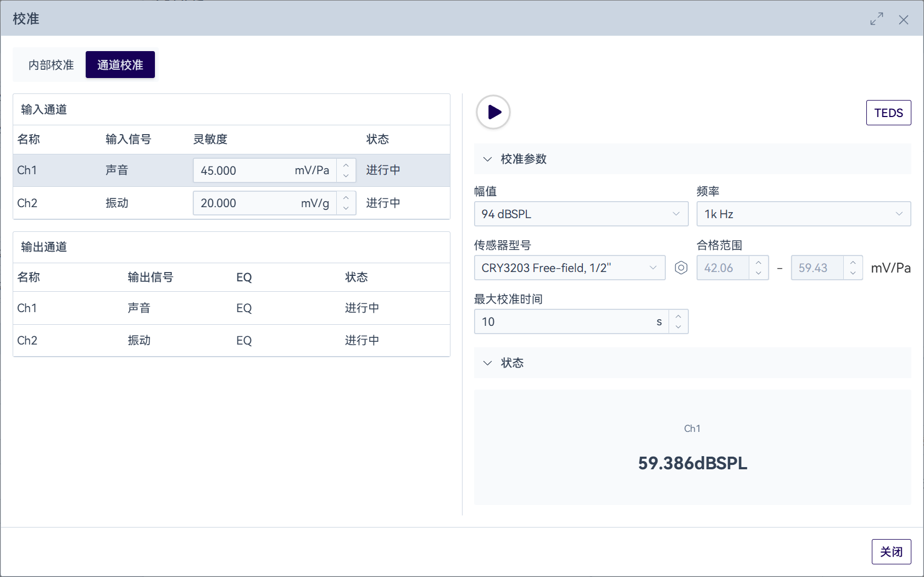Collapse the 校准参数 section
Image resolution: width=924 pixels, height=577 pixels.
(x=487, y=159)
